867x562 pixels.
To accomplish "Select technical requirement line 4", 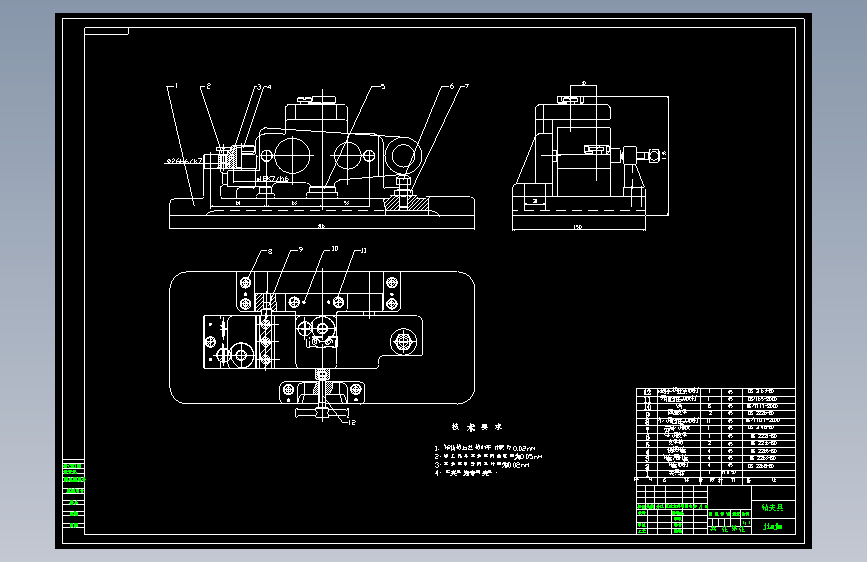I will (x=466, y=473).
